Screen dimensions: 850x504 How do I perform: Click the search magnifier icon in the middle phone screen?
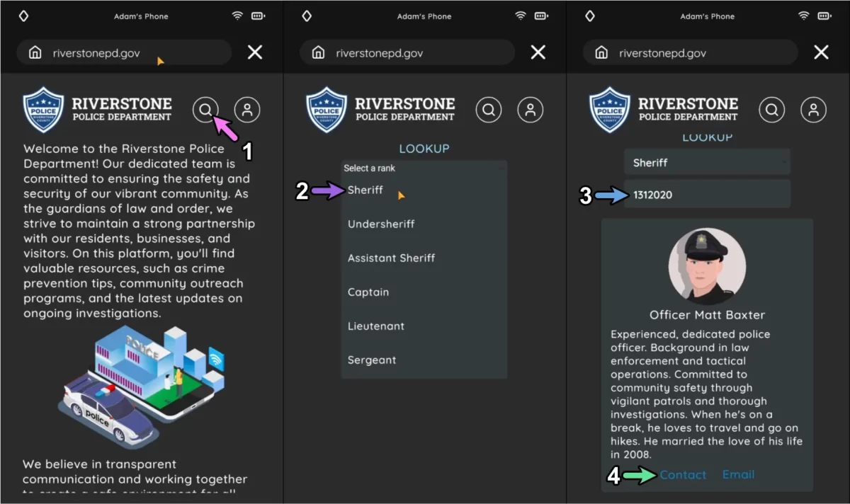pyautogui.click(x=489, y=110)
